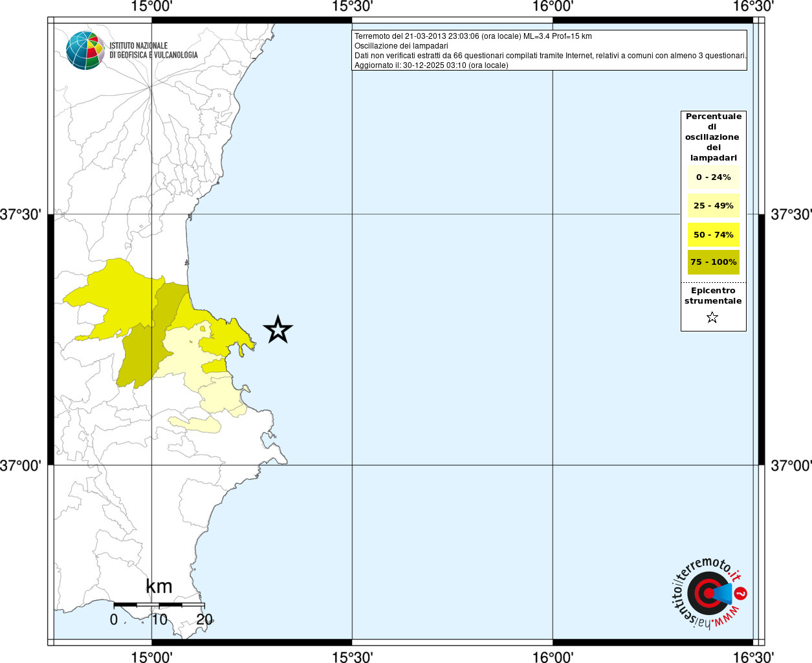Select the 0 - 24% legend swatch

tap(713, 177)
